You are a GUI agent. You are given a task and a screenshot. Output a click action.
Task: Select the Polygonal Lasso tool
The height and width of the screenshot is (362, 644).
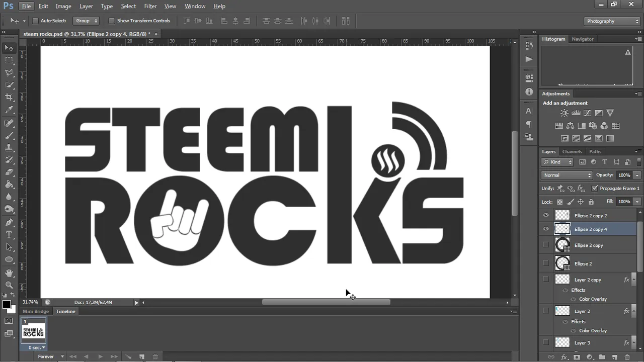(9, 73)
